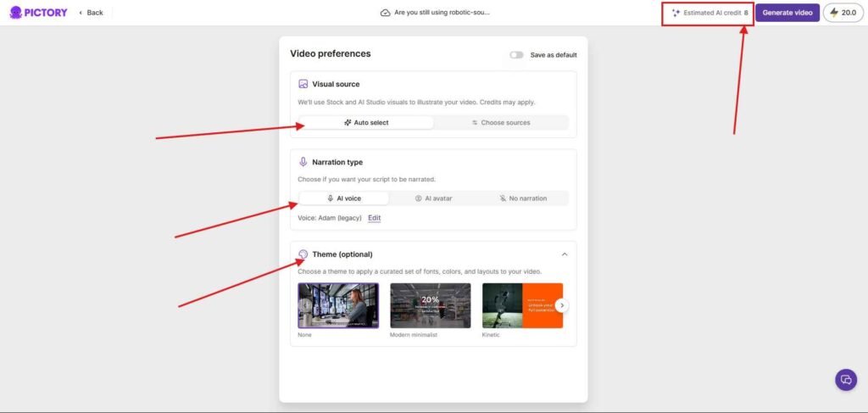
Task: Select the None theme thumbnail
Action: tap(338, 305)
